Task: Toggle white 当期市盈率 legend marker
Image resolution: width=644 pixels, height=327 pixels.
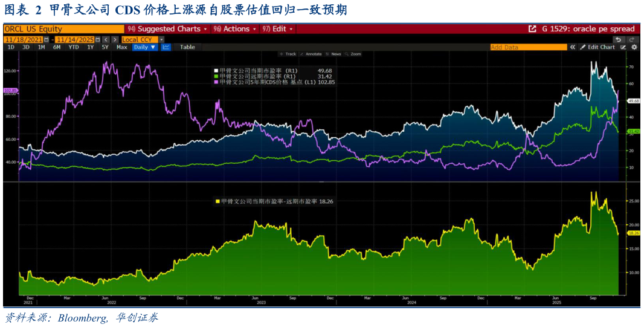Action: pyautogui.click(x=216, y=71)
